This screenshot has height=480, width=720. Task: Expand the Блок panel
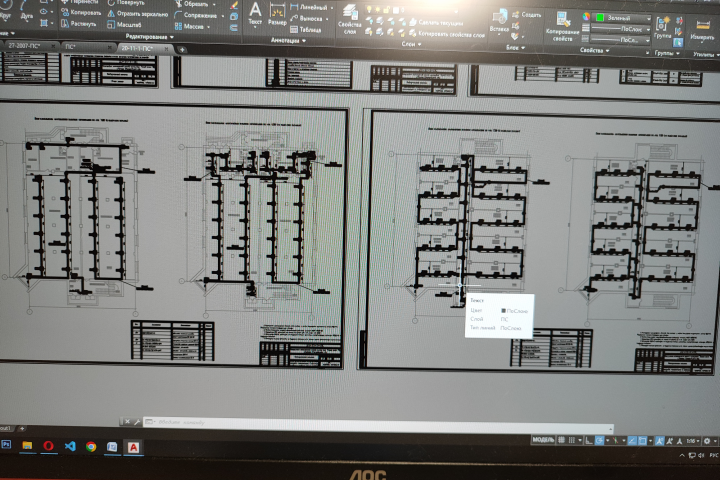pyautogui.click(x=515, y=47)
